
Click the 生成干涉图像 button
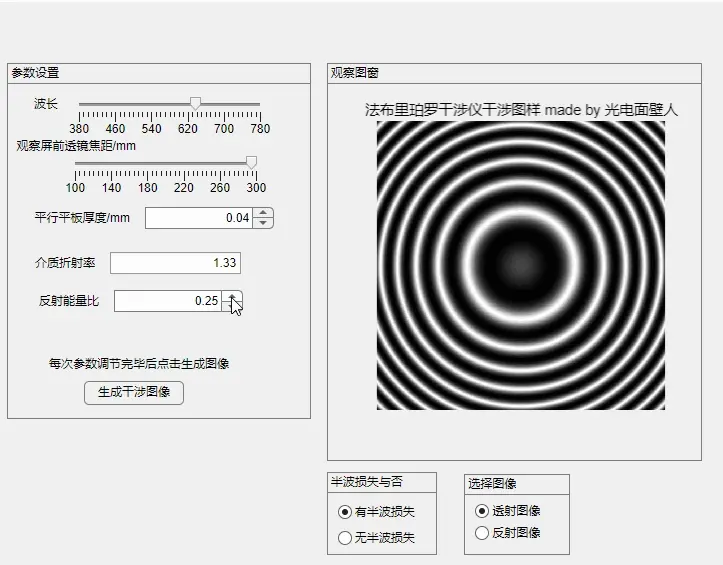click(134, 393)
